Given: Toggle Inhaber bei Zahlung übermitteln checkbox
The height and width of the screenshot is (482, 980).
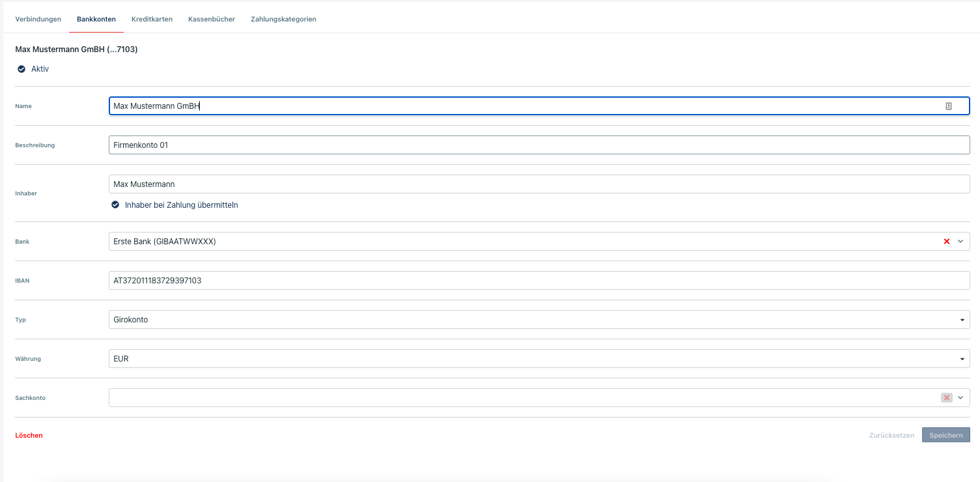Looking at the screenshot, I should click(115, 205).
